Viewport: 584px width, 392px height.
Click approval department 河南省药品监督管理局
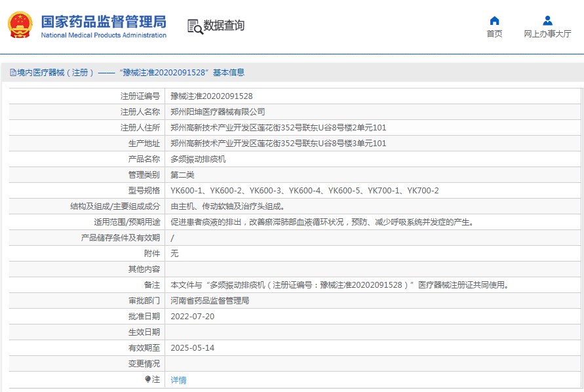click(210, 301)
